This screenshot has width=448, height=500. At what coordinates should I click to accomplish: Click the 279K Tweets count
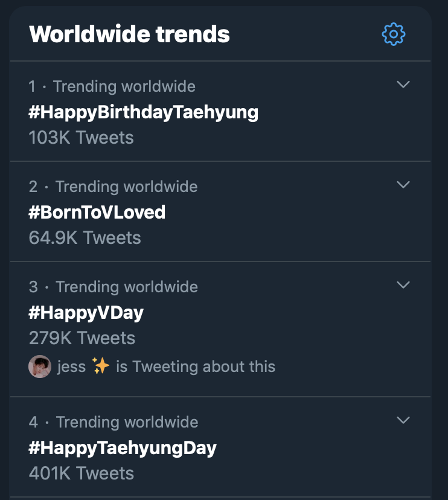(82, 338)
